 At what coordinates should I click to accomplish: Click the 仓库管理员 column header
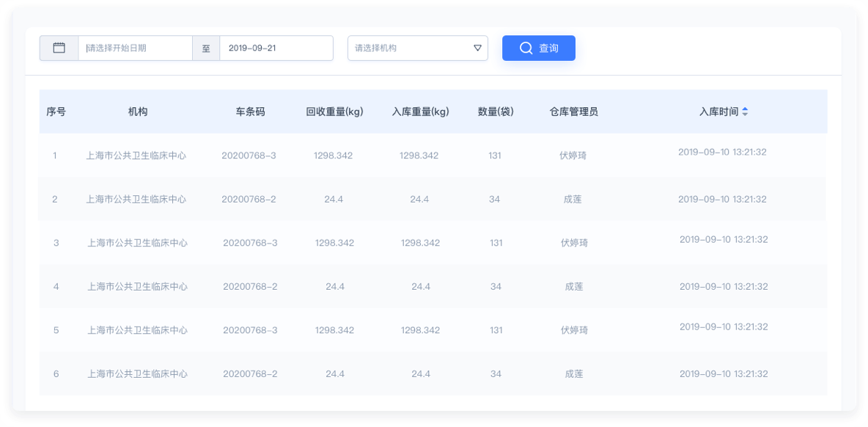tap(573, 112)
